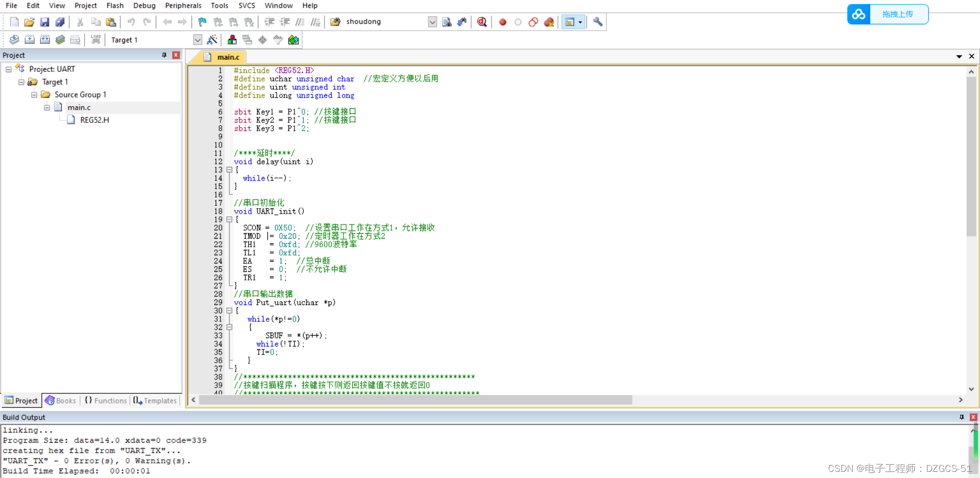Viewport: 980px width, 478px height.
Task: Click the Paste clipboard icon
Action: coord(111,22)
